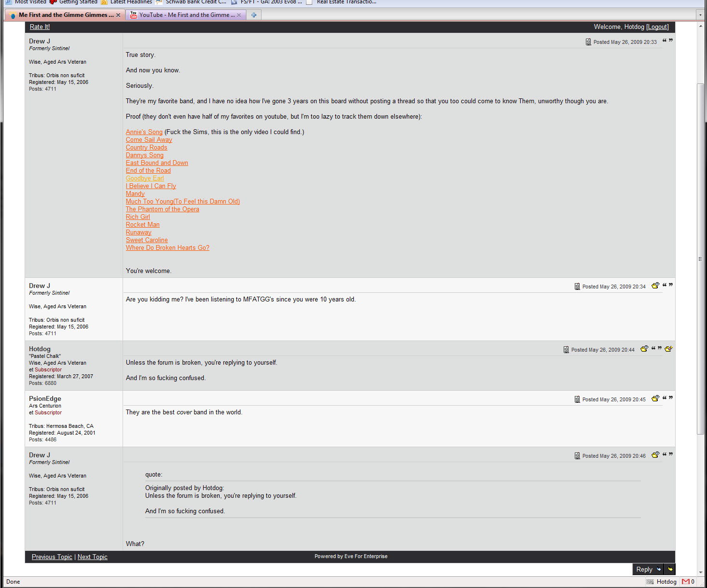Open the Sweet Caroline link
707x588 pixels.
[x=147, y=240]
